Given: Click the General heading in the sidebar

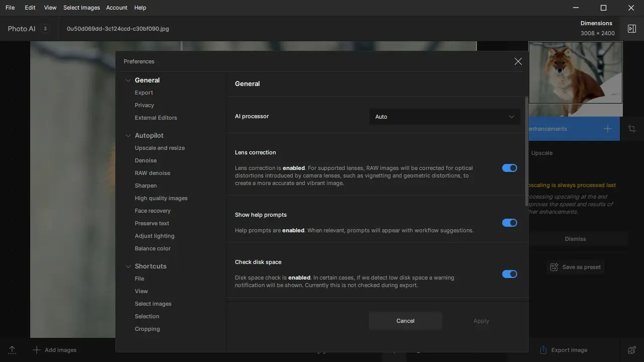Looking at the screenshot, I should 147,80.
